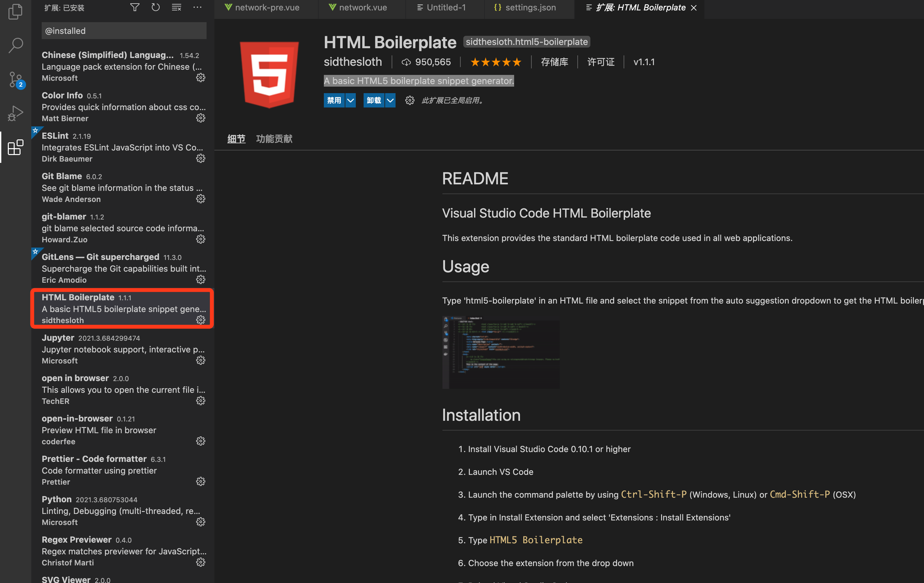Viewport: 924px width, 583px height.
Task: Open the 存储库 repository link
Action: tap(554, 62)
